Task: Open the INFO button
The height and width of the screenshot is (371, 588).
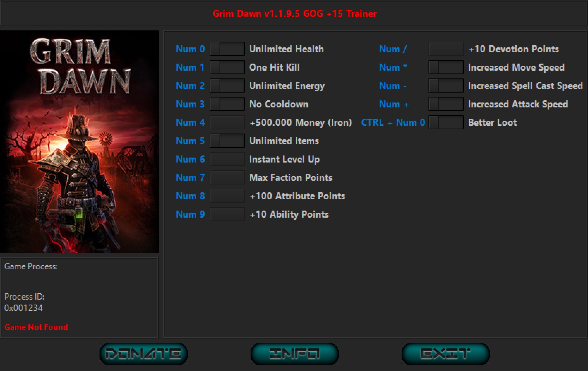Action: click(x=294, y=354)
